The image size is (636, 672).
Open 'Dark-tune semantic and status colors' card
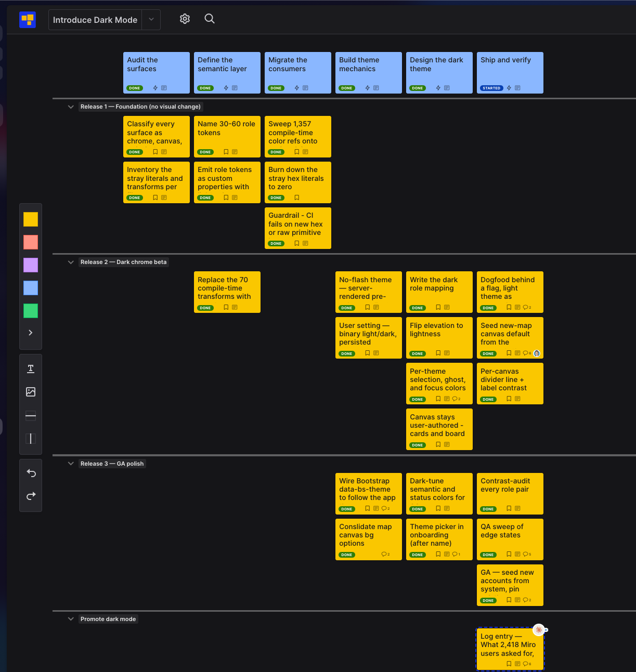tap(439, 494)
